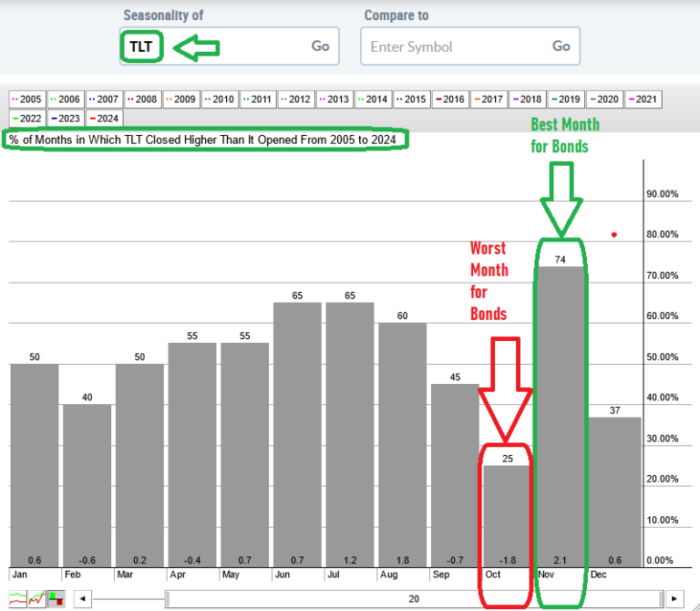Toggle the 2013 year series
Screen dimensions: 700x611
point(335,99)
